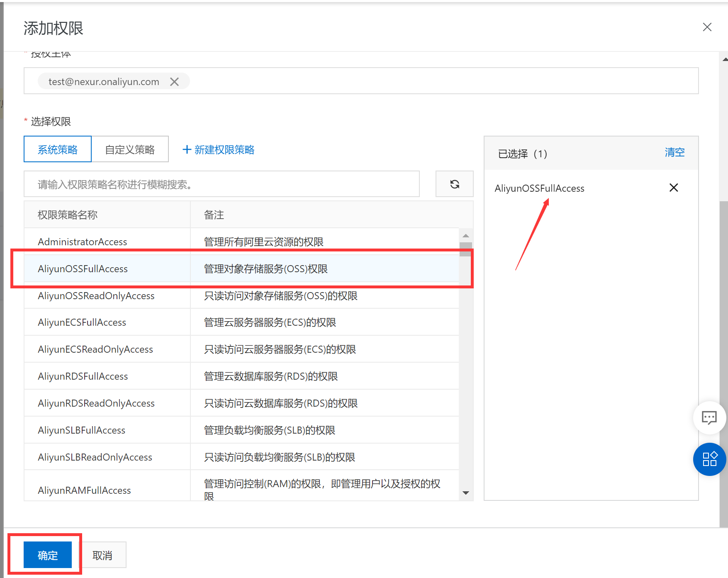This screenshot has width=728, height=578.
Task: Cancel using the 取消 button
Action: tap(102, 555)
